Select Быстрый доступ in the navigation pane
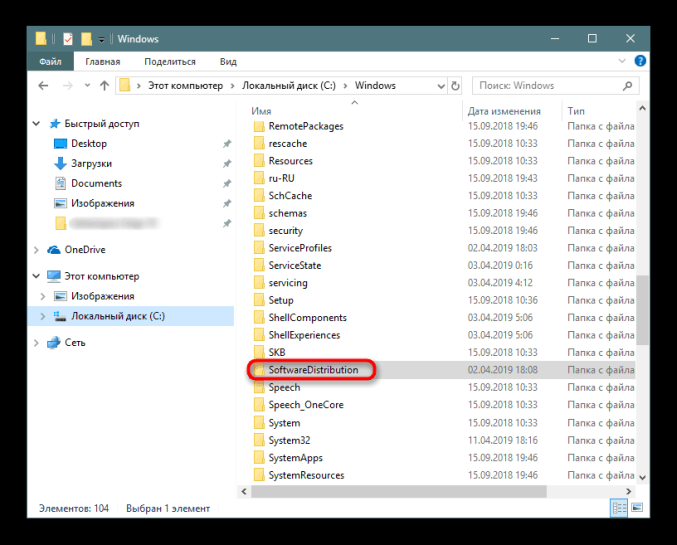677x545 pixels. 101,124
